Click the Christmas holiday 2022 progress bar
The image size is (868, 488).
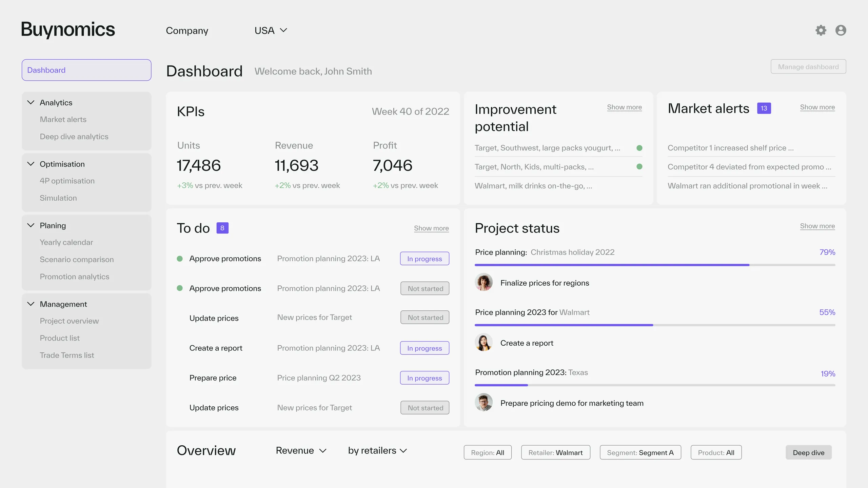(654, 265)
